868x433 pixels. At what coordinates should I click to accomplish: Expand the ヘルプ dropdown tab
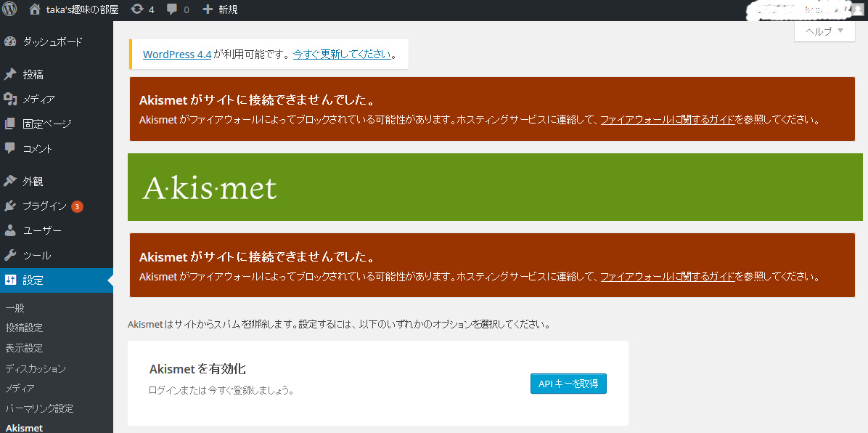pos(825,31)
